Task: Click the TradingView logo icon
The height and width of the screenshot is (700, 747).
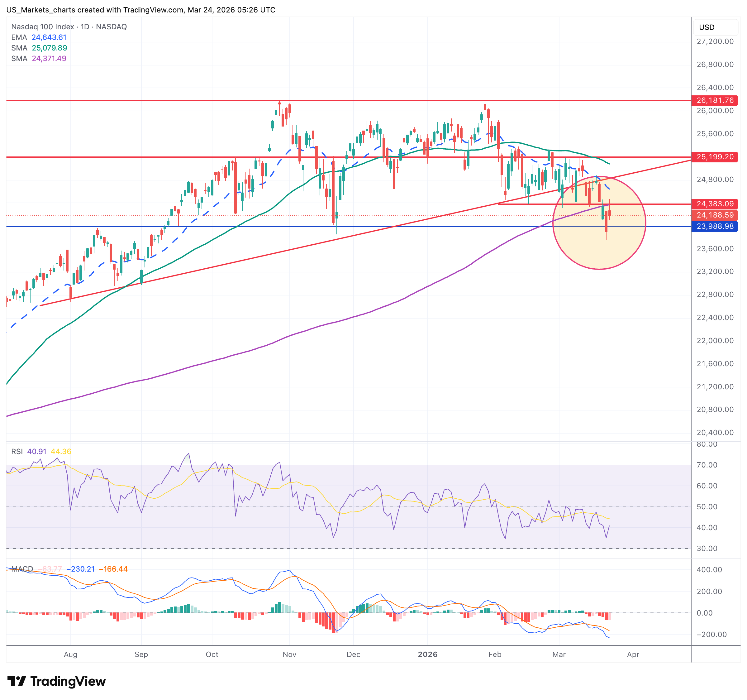Action: click(x=17, y=681)
